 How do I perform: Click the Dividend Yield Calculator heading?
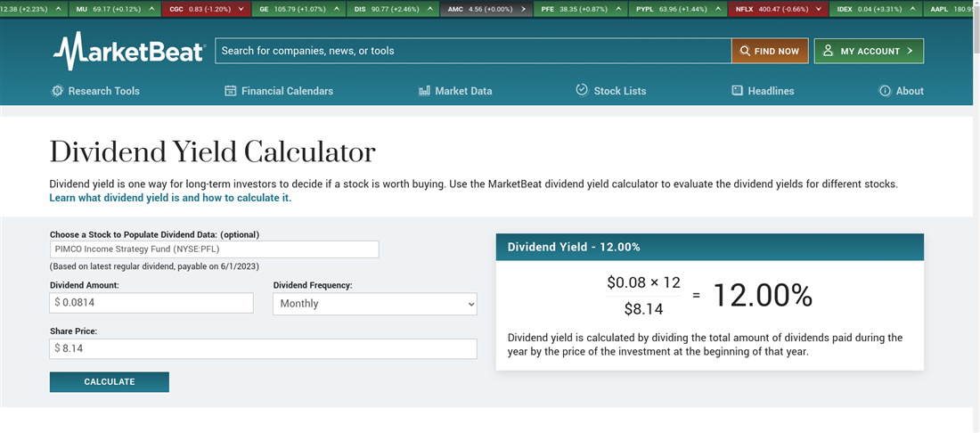tap(213, 152)
